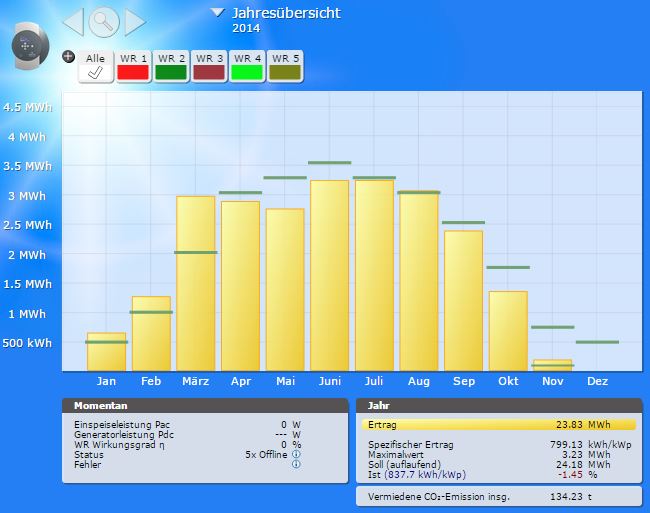Select the WR 3 inverter tab
Screen dimensions: 650x513
[209, 66]
